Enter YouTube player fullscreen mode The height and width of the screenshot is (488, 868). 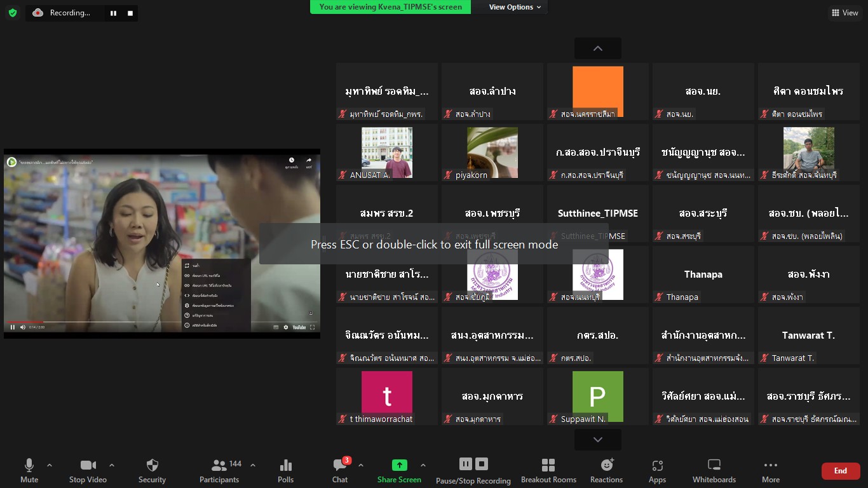(x=312, y=327)
